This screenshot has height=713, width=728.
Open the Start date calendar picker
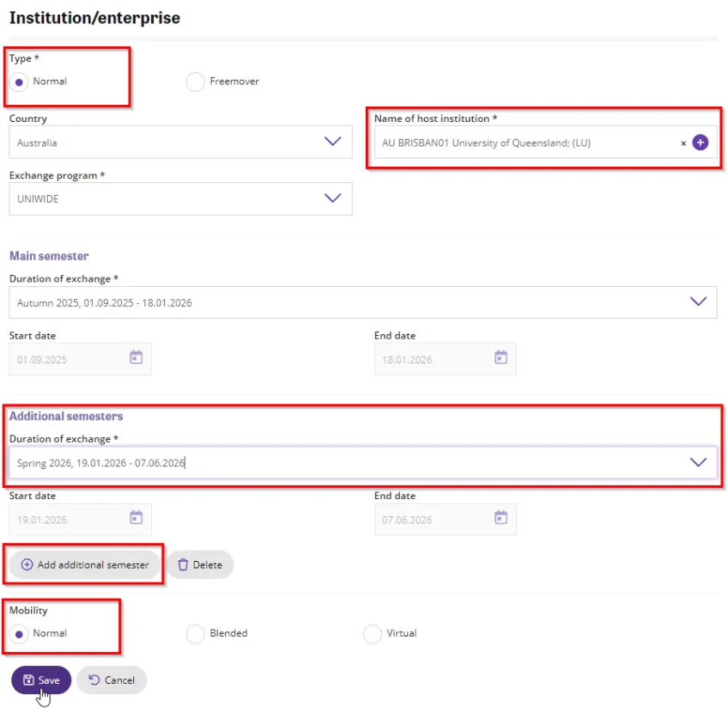coord(136,358)
